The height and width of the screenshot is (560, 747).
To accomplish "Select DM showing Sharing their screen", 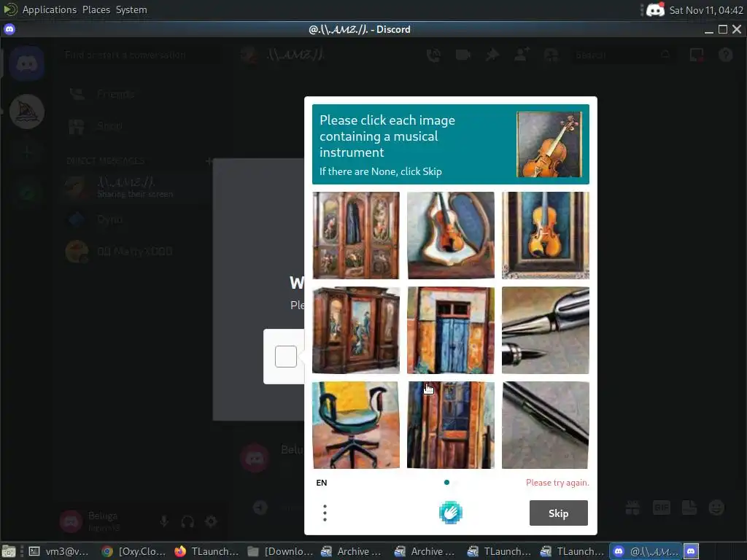I will (142, 187).
